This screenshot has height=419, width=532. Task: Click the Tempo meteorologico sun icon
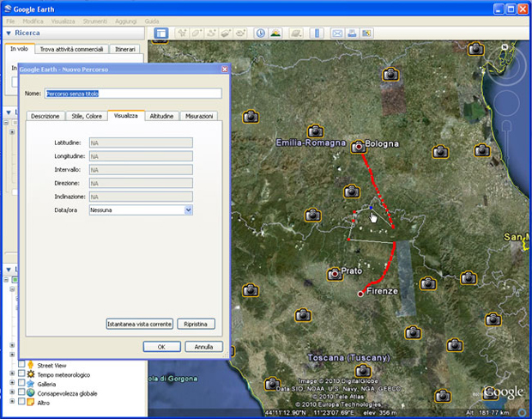coord(31,374)
